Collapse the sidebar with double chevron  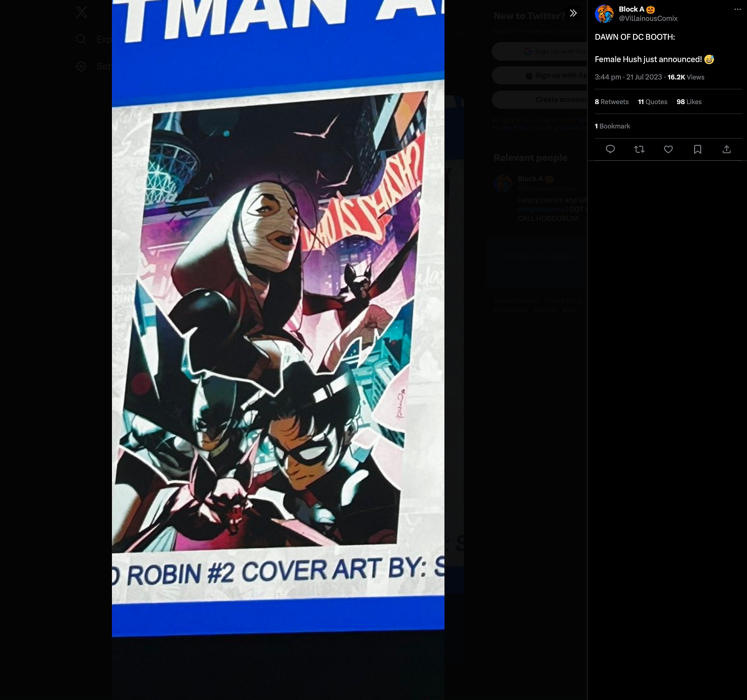[573, 14]
